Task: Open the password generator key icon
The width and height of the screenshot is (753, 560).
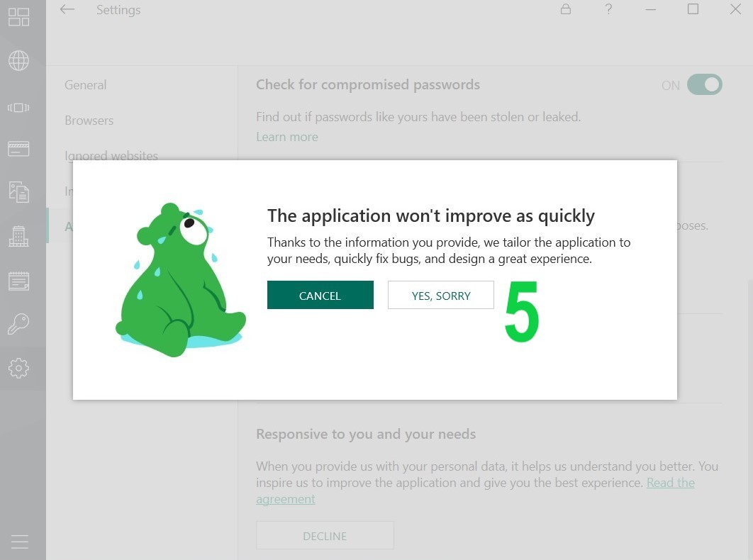Action: point(18,325)
